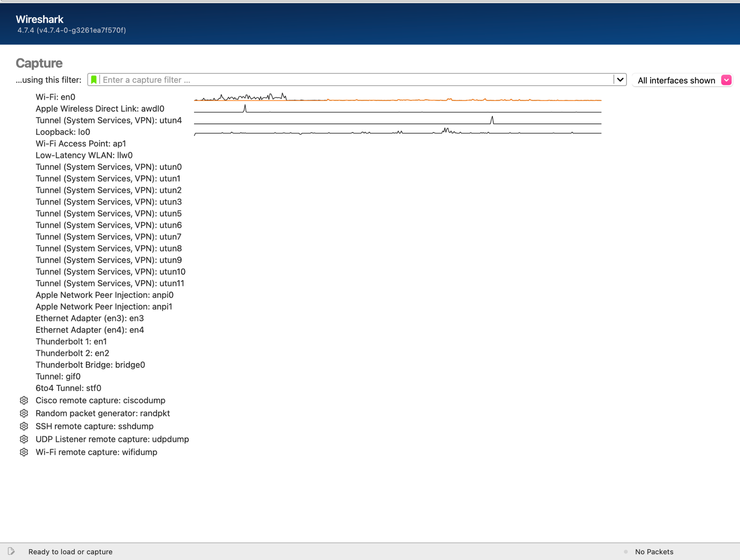Select Cisco remote capture: ciscodump entry

click(x=100, y=400)
